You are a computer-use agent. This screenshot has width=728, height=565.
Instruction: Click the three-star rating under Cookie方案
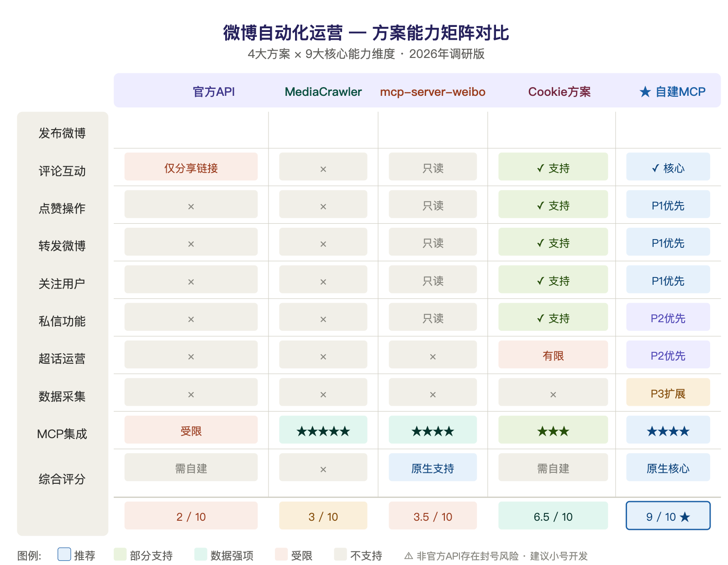(x=553, y=431)
